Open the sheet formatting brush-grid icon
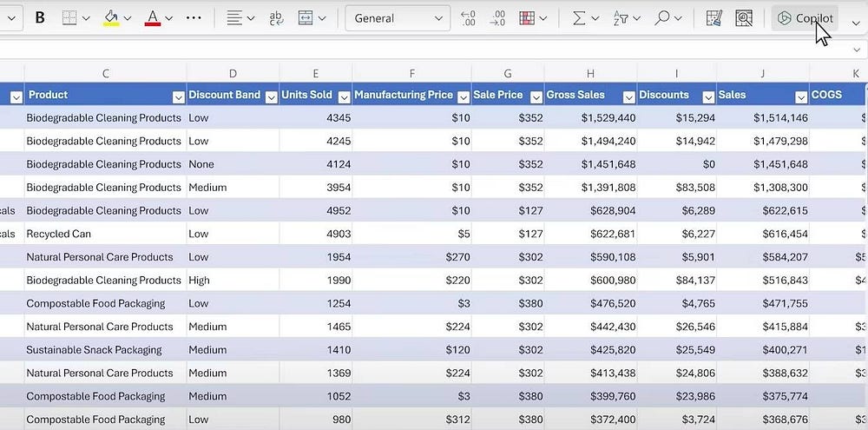 pyautogui.click(x=714, y=18)
